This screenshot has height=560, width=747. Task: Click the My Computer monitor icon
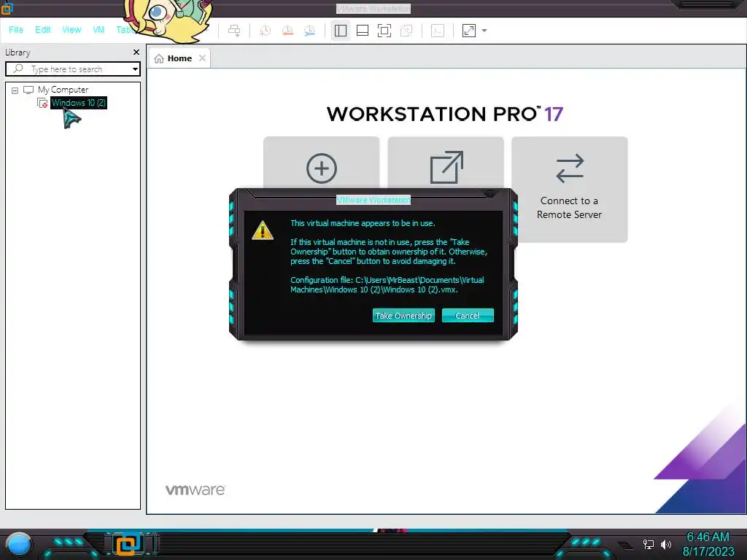click(28, 90)
